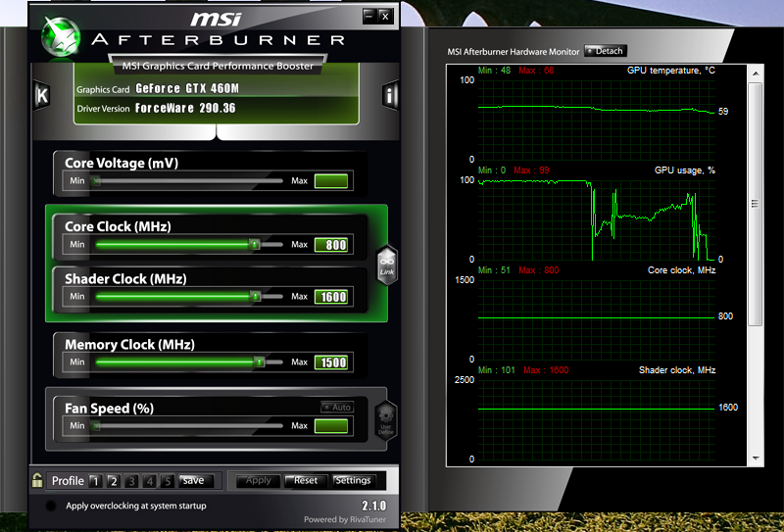Click the Shader Clock (MHz) label
Viewport: 784px width, 532px height.
tap(125, 279)
